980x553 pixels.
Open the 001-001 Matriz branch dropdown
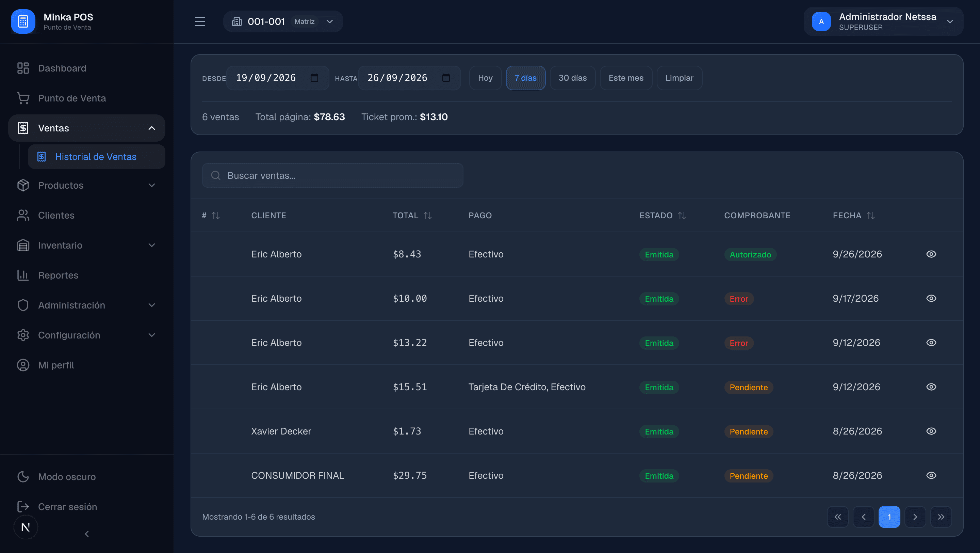283,21
